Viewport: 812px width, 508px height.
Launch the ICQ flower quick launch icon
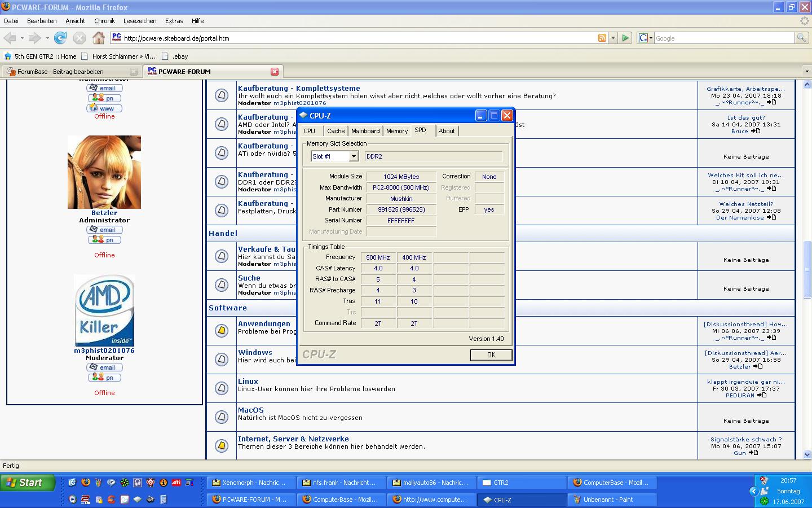[125, 483]
